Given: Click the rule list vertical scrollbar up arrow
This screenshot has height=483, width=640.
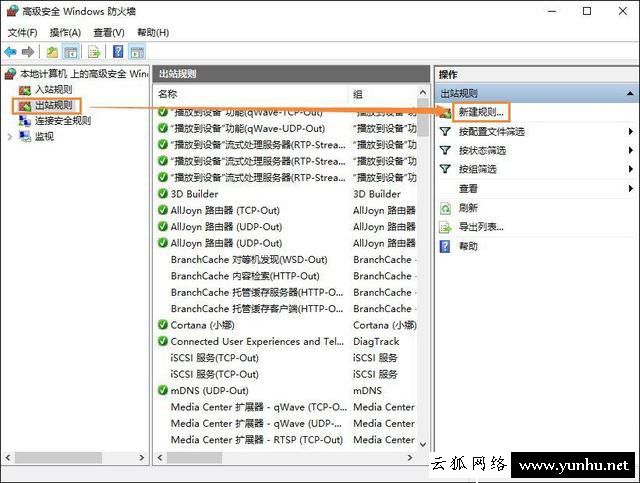Looking at the screenshot, I should pyautogui.click(x=423, y=92).
